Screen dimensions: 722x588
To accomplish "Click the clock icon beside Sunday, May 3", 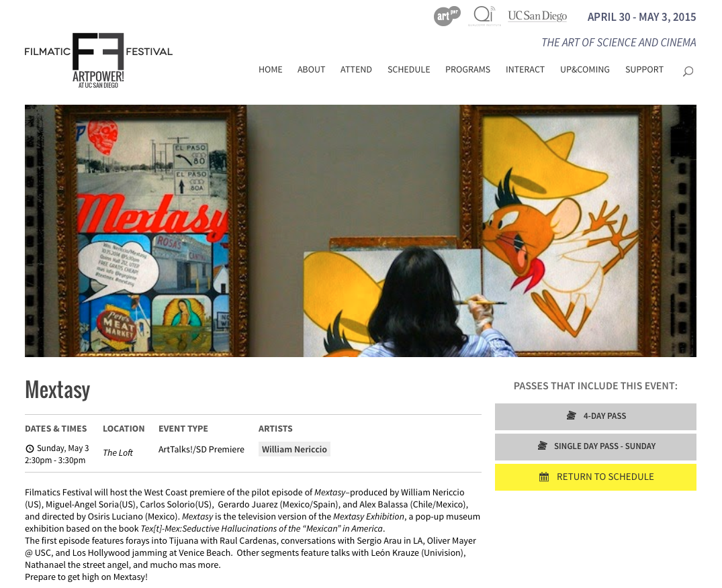I will tap(30, 448).
